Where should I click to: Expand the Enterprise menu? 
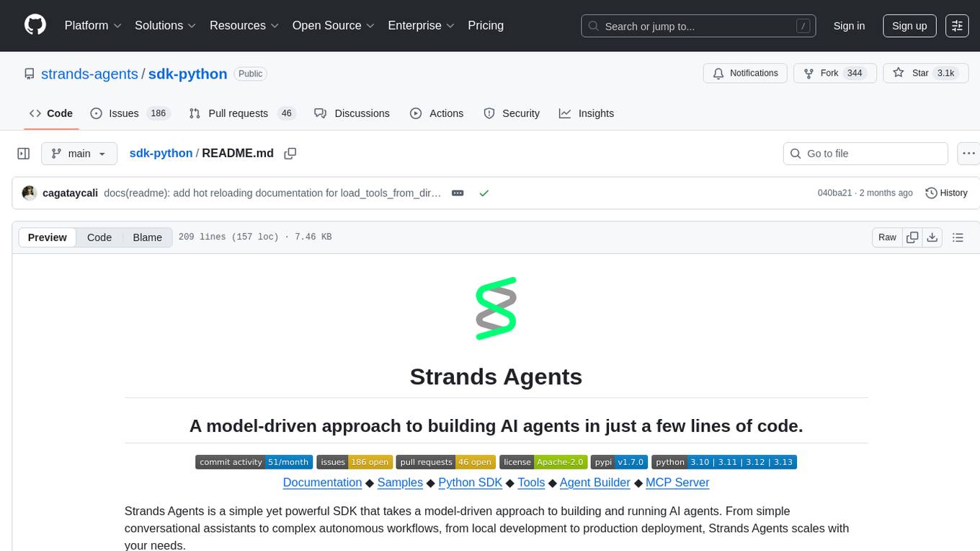421,25
